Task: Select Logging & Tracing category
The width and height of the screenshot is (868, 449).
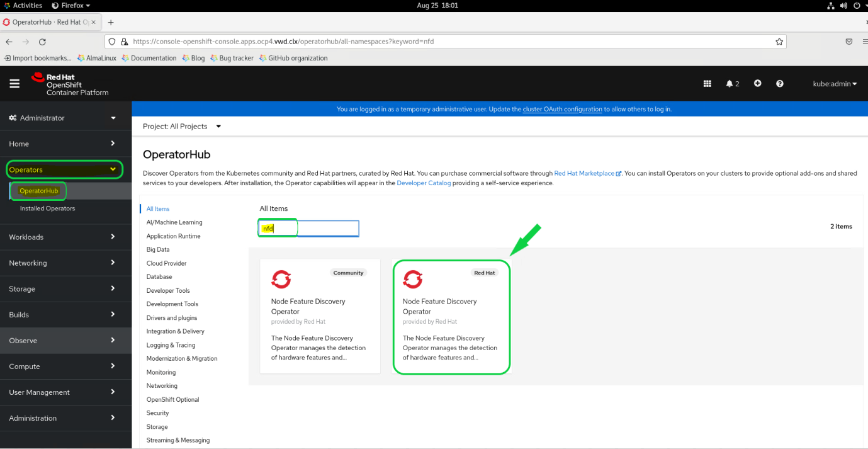Action: pyautogui.click(x=171, y=345)
